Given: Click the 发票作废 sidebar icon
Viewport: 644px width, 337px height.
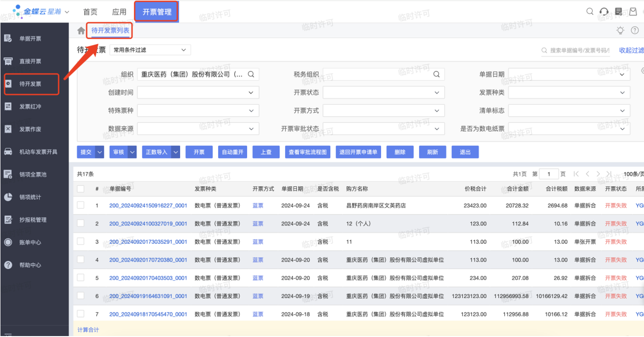Looking at the screenshot, I should coord(8,129).
